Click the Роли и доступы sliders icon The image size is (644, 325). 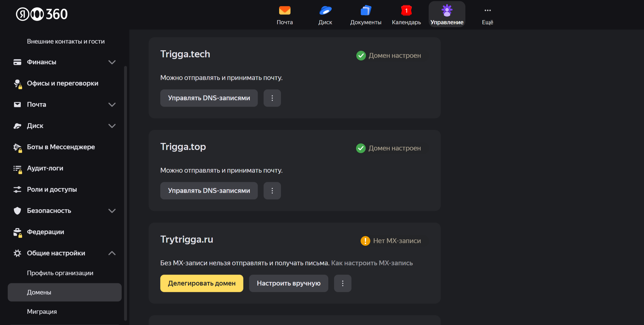(x=17, y=189)
